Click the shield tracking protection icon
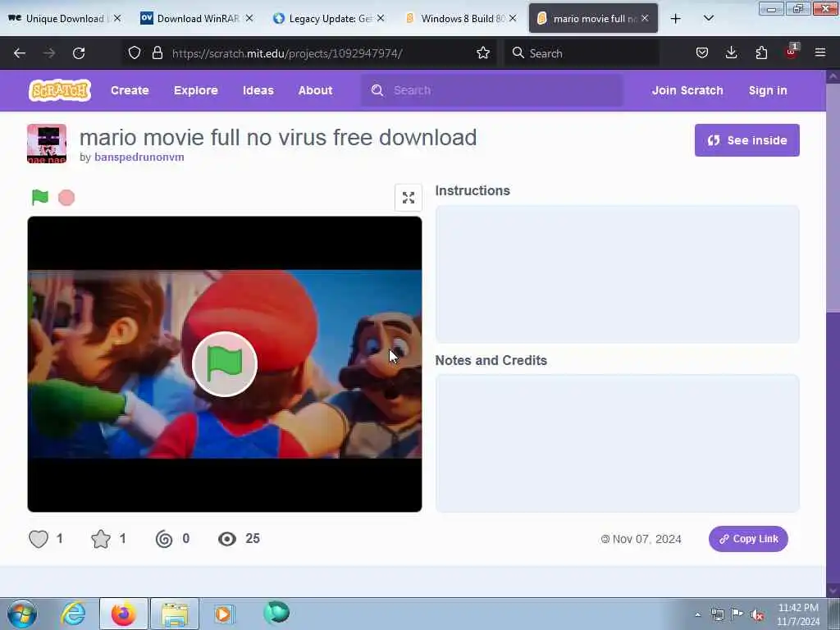The image size is (840, 630). 135,52
